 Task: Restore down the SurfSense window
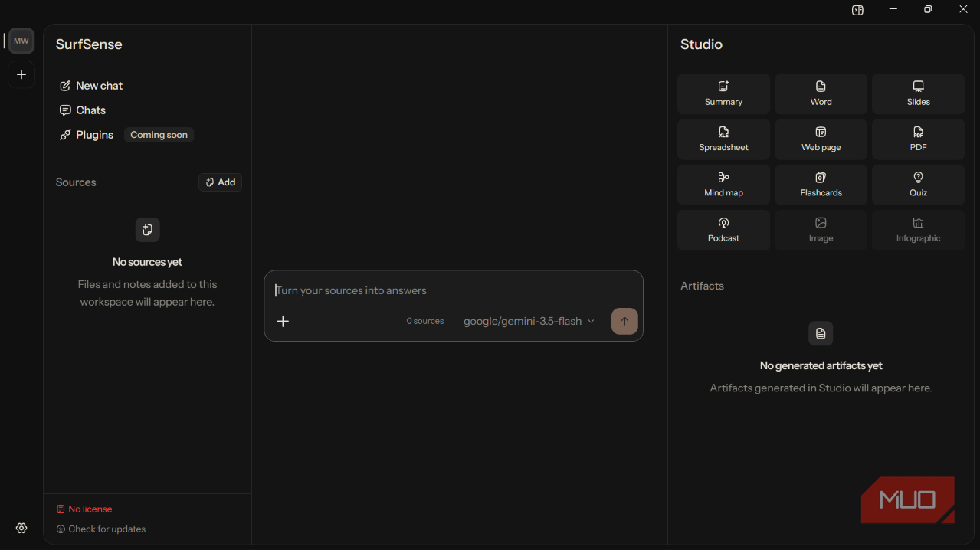tap(928, 9)
